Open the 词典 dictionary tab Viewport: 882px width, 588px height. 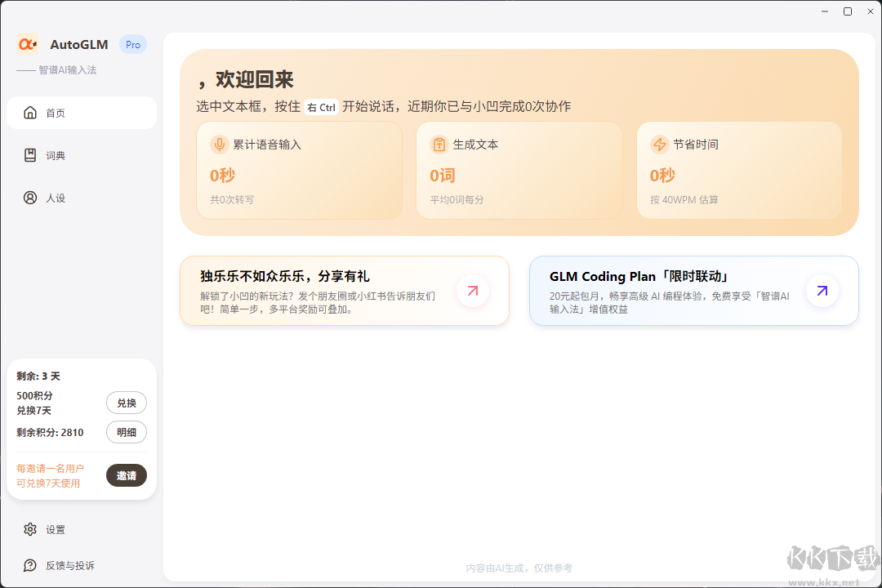[82, 155]
